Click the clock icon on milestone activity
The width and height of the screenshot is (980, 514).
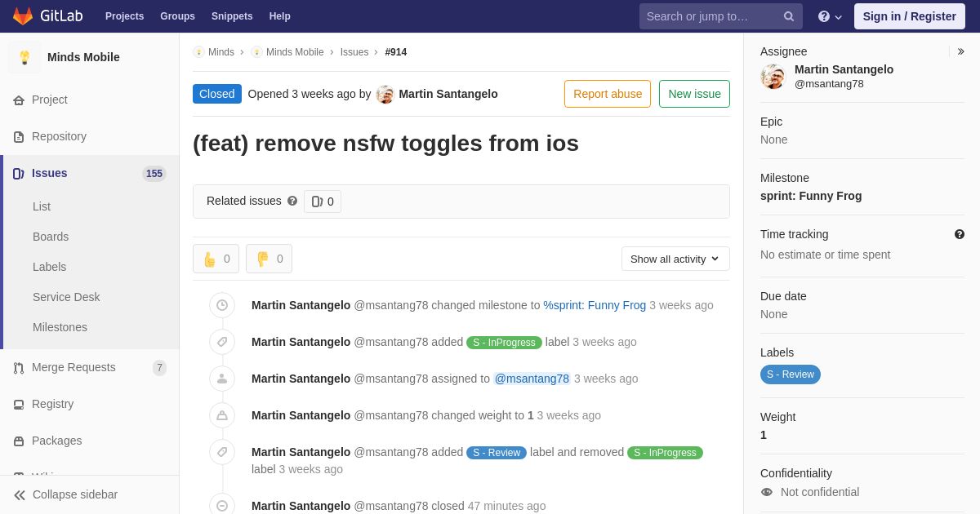point(222,305)
